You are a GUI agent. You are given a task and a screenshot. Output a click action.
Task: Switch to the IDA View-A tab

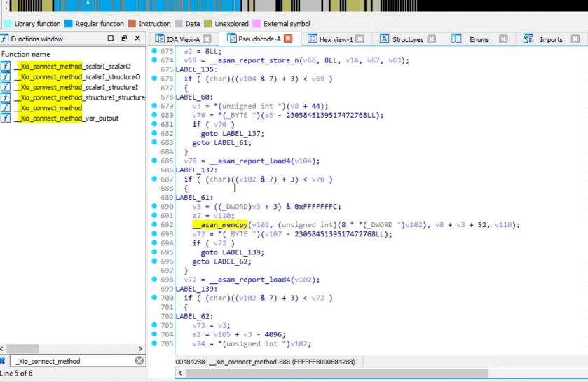coord(182,39)
